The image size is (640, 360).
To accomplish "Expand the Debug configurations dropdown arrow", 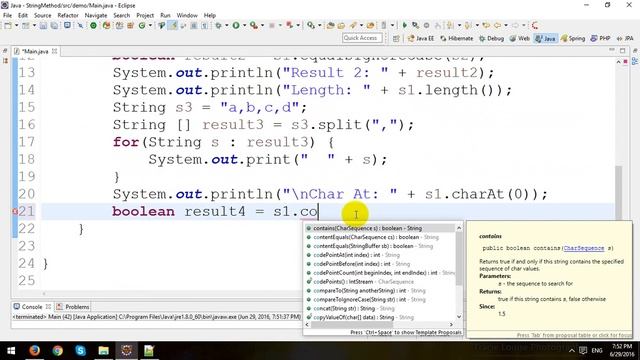I will click(227, 25).
